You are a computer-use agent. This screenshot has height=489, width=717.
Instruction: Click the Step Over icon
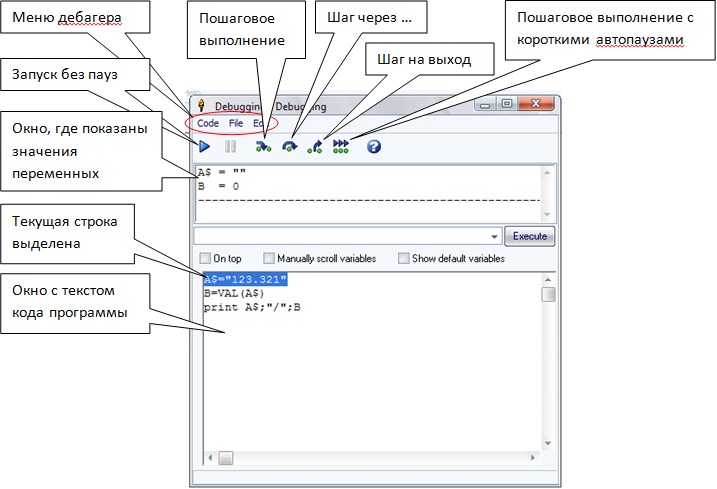point(289,147)
